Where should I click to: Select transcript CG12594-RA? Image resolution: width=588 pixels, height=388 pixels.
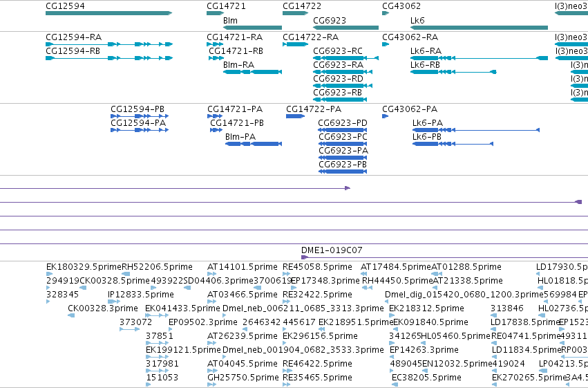(x=108, y=44)
